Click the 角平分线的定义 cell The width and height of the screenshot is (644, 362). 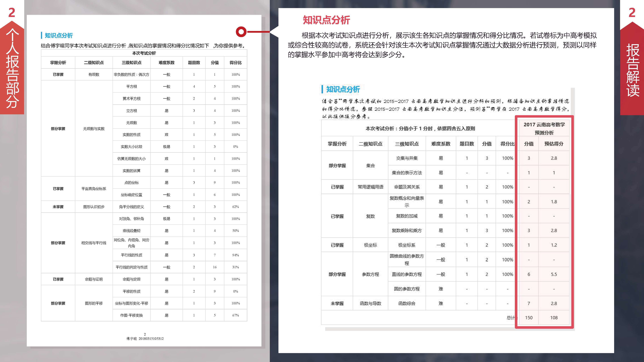131,207
